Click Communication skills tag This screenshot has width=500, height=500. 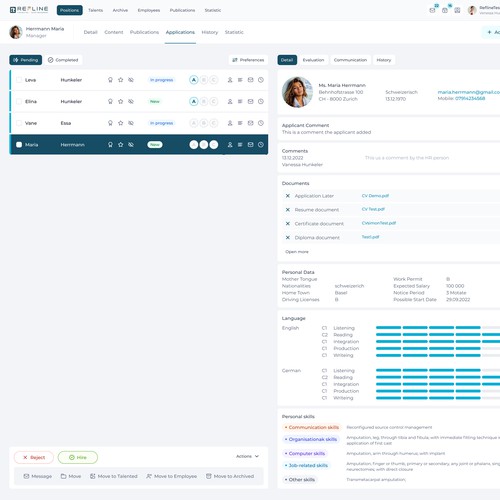click(311, 427)
